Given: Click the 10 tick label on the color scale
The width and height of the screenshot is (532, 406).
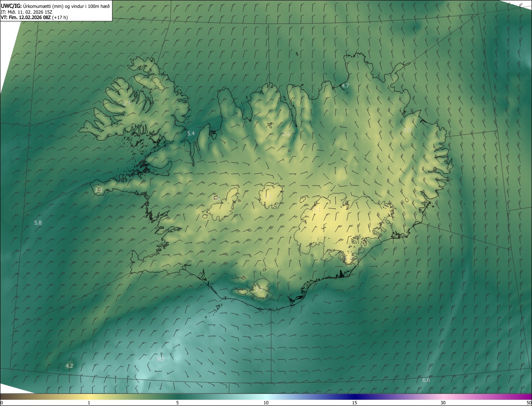Looking at the screenshot, I should (x=266, y=403).
